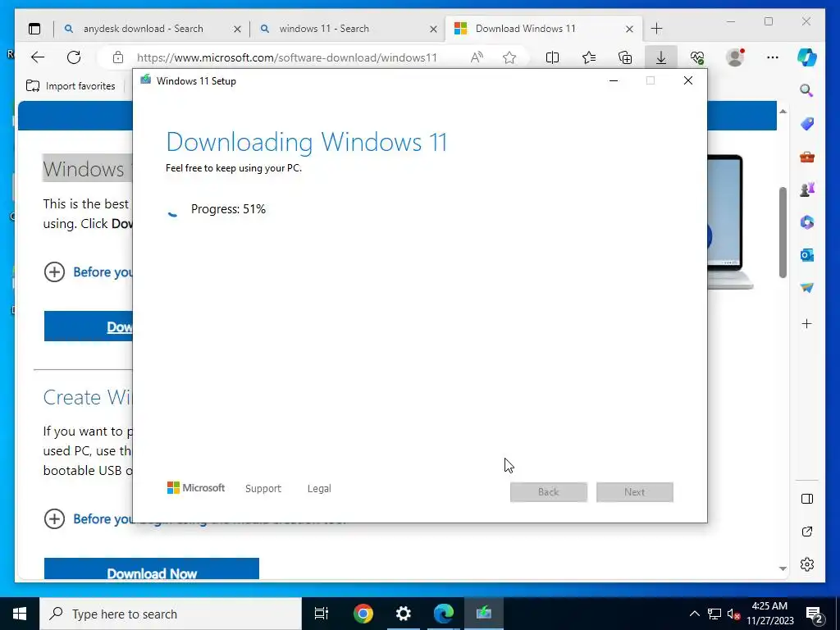Open split screen icon in Edge toolbar

coord(552,57)
